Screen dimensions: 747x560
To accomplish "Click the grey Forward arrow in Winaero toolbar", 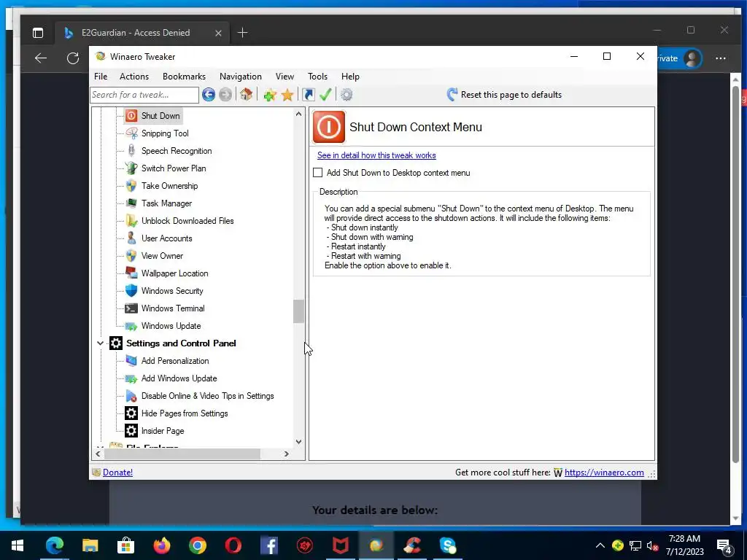I will tap(225, 95).
